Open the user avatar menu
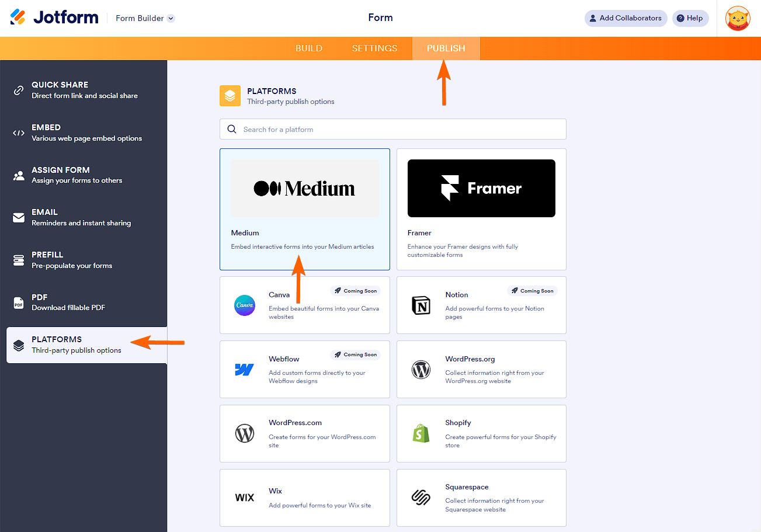 coord(738,18)
